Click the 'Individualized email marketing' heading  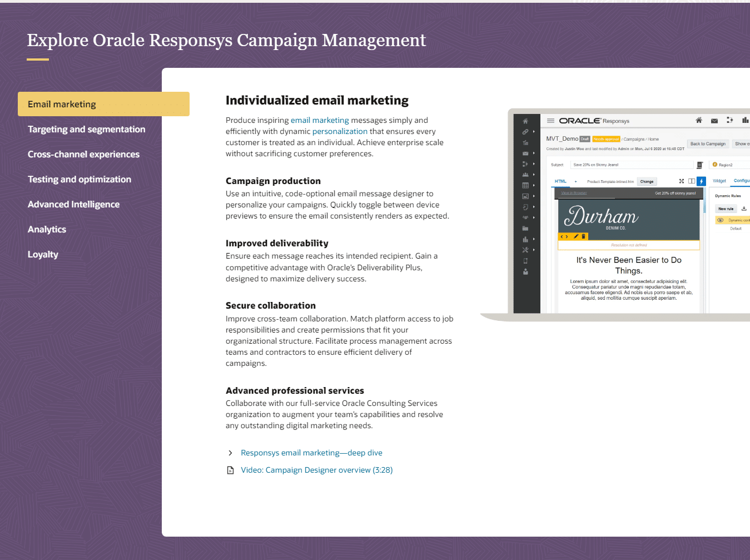tap(317, 100)
